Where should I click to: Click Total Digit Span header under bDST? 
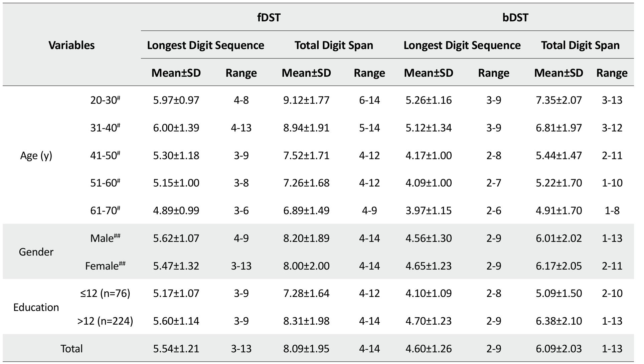pyautogui.click(x=580, y=45)
